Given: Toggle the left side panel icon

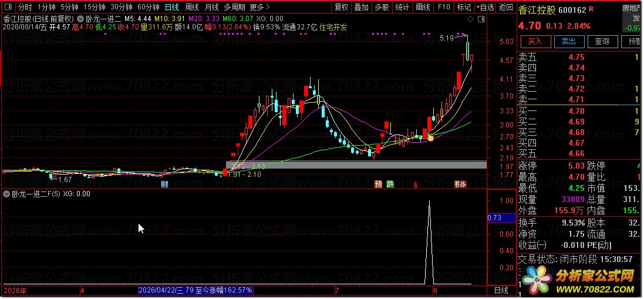Looking at the screenshot, I should point(8,7).
